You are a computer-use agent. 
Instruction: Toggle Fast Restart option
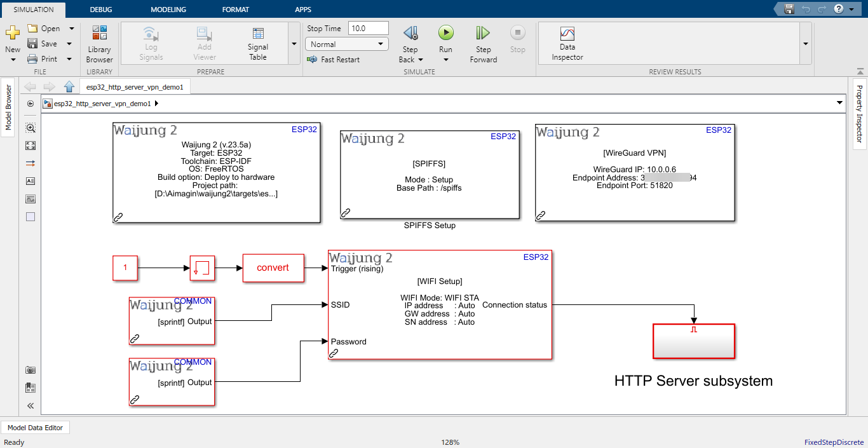(334, 60)
